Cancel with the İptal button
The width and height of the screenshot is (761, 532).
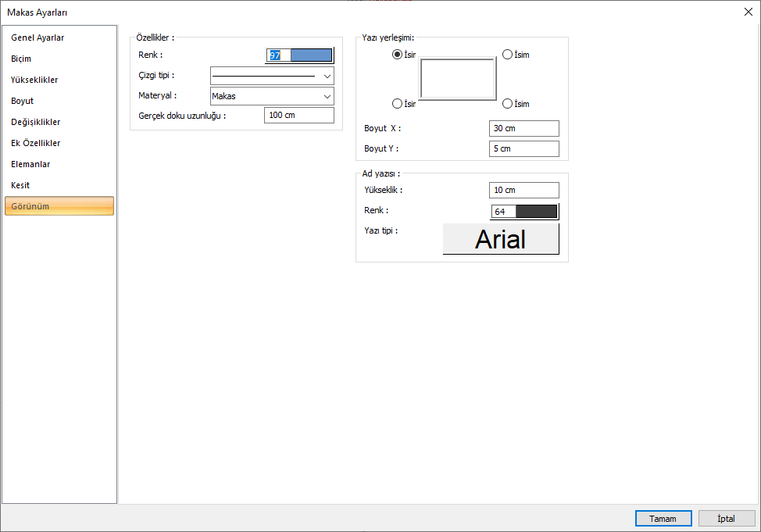[x=727, y=519]
